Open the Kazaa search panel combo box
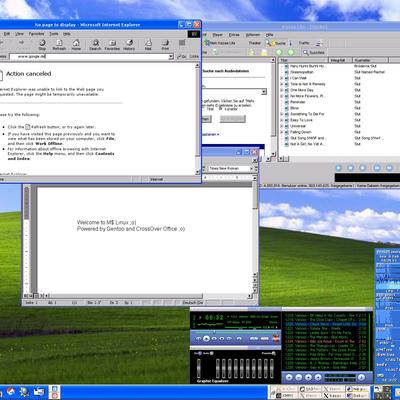The image size is (400, 400). pos(264,91)
